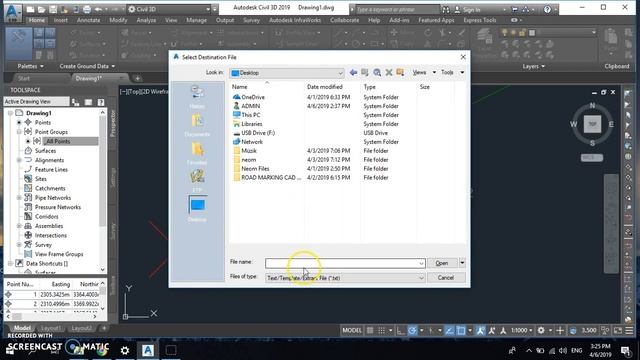Open FTP in dialog places list
Viewport: 640px width, 360px height.
pos(197,181)
